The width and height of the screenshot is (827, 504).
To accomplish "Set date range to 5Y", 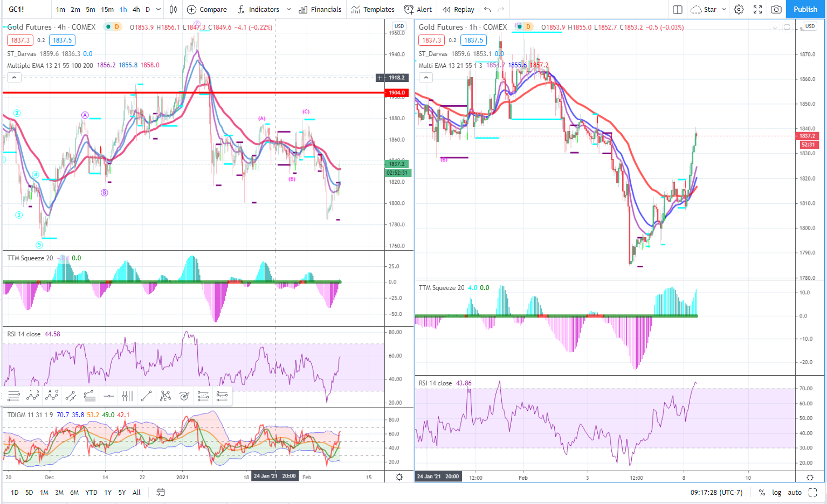I will (122, 492).
